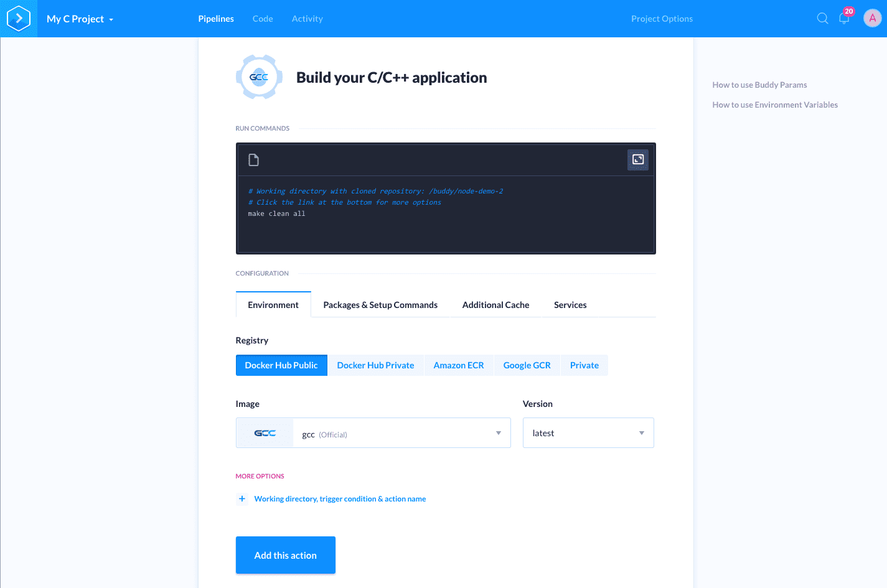Open the My C Project dropdown

(x=80, y=19)
